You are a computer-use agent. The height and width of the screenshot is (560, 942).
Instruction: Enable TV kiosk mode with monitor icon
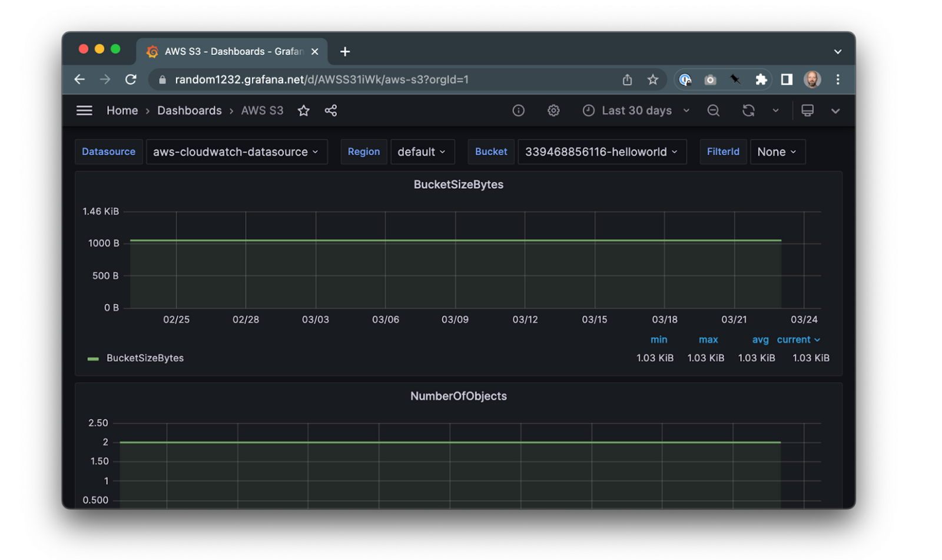coord(807,110)
